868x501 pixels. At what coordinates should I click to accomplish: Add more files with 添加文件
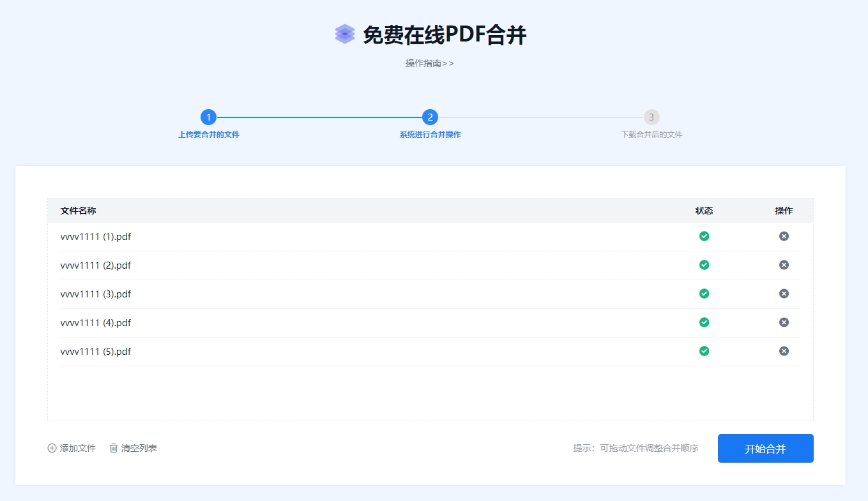pos(72,448)
